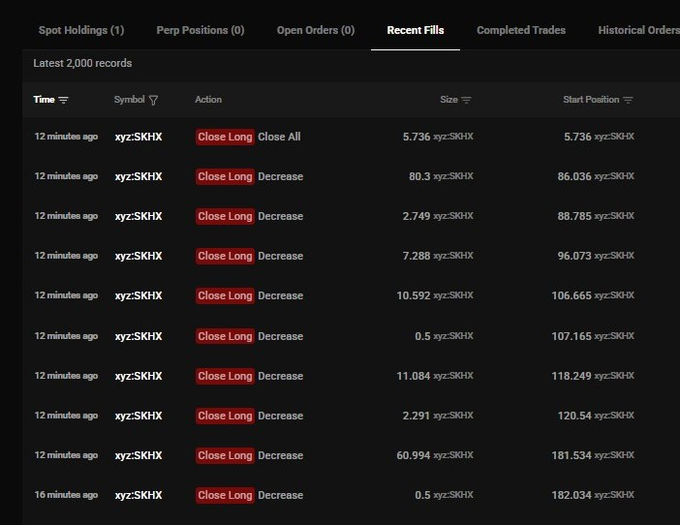Click Close Long badge in 80.3 size row
Viewport: 680px width, 525px height.
225,176
